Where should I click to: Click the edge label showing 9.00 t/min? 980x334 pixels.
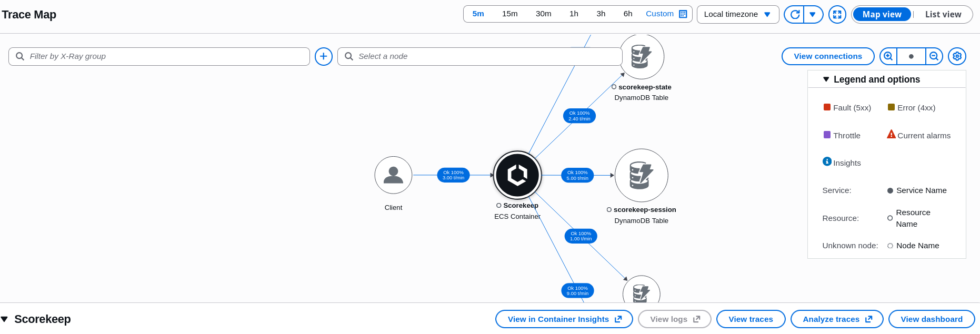pyautogui.click(x=577, y=291)
